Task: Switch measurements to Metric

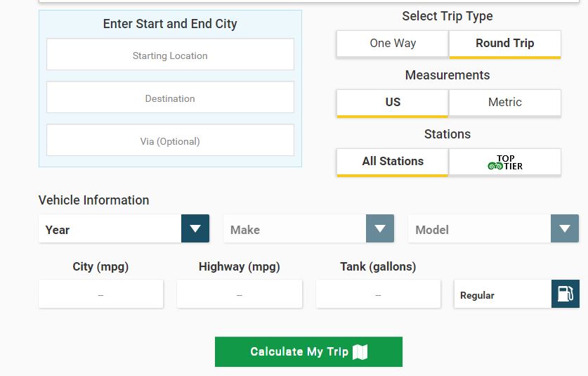Action: (x=504, y=103)
